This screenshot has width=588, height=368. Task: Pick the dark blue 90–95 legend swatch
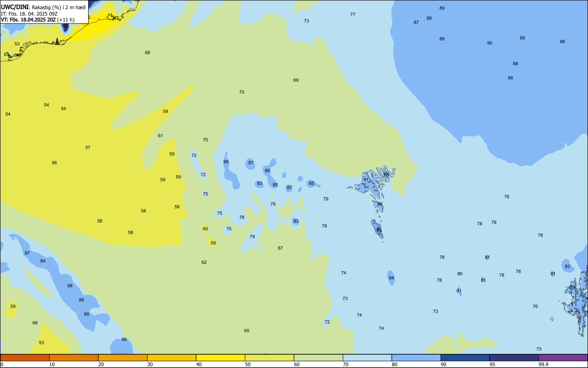(x=465, y=357)
